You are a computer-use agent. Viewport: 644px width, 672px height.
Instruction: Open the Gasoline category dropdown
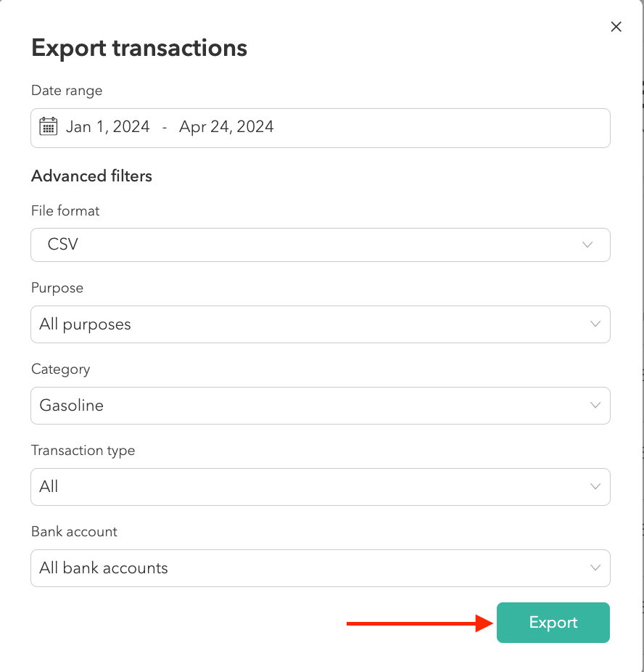pos(319,406)
